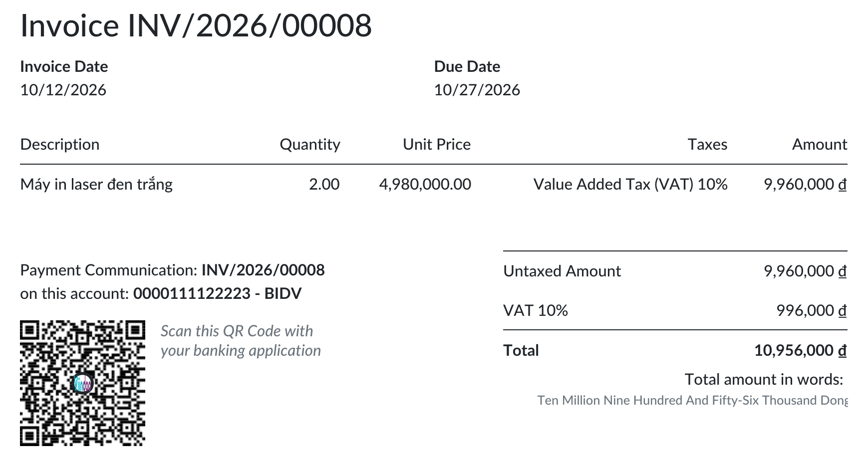
Task: Click the Amount column header
Action: coord(820,144)
